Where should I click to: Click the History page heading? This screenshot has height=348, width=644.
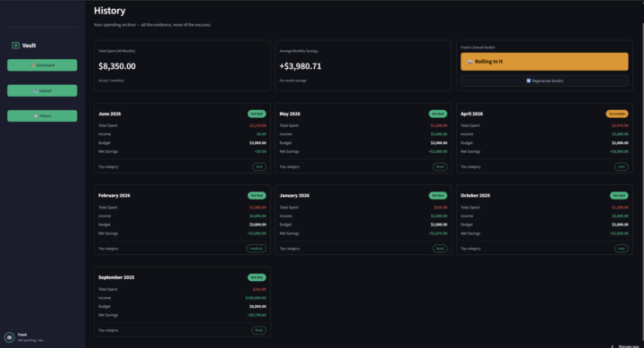point(110,11)
